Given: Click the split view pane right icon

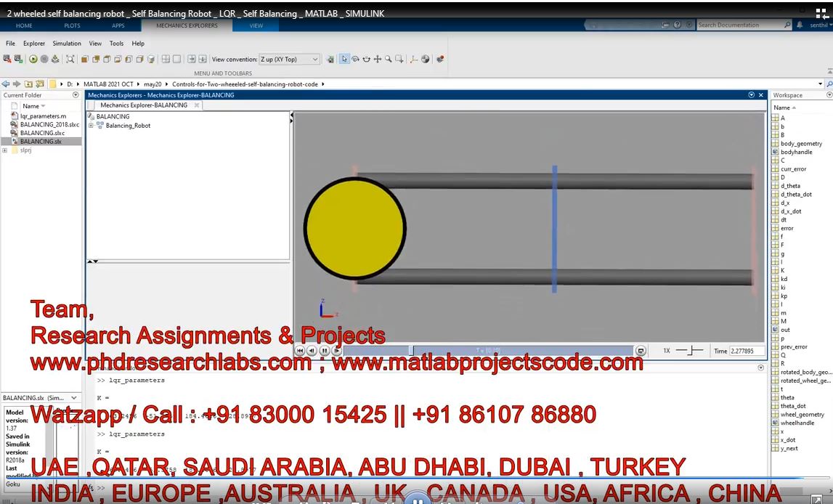Looking at the screenshot, I should pos(191,59).
